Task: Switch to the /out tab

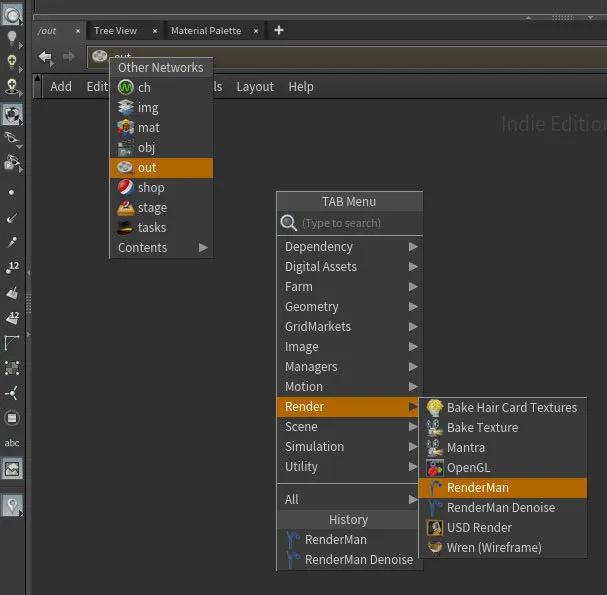Action: tap(47, 31)
